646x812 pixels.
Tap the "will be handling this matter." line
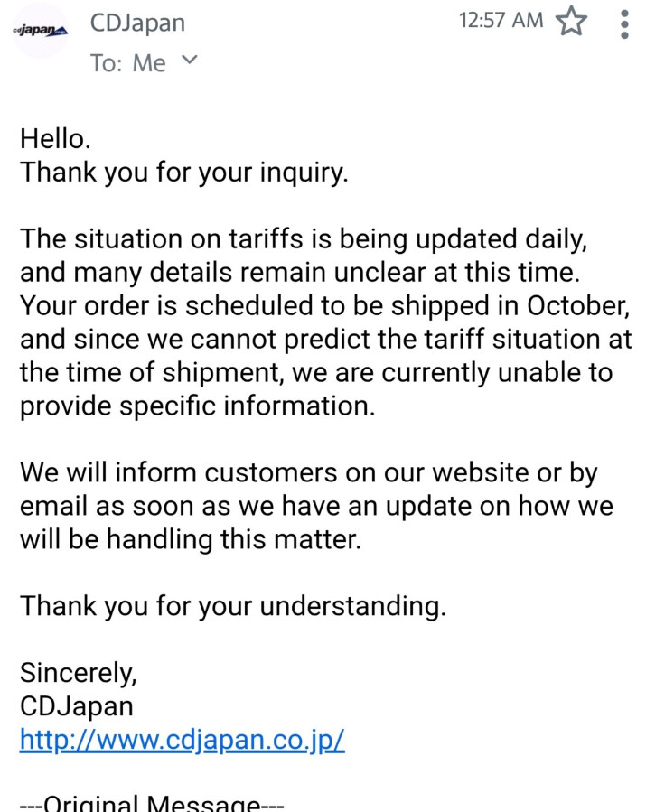190,539
